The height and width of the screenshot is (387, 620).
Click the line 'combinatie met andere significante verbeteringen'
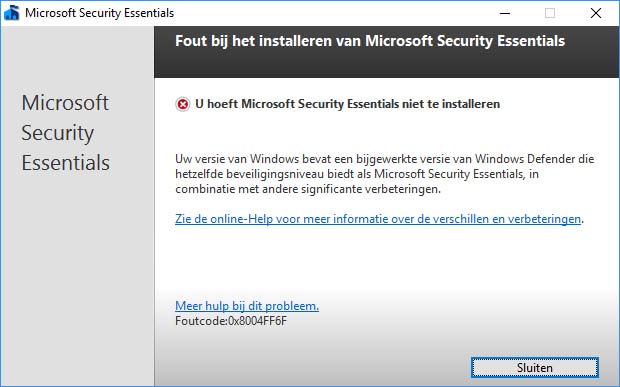pyautogui.click(x=308, y=189)
